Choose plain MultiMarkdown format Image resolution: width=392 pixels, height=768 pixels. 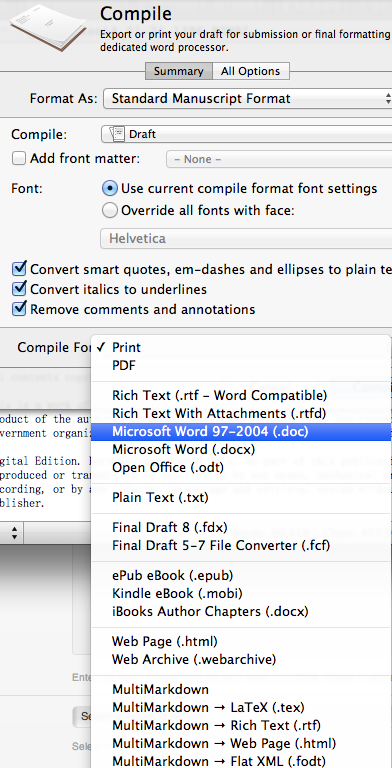[x=241, y=690]
